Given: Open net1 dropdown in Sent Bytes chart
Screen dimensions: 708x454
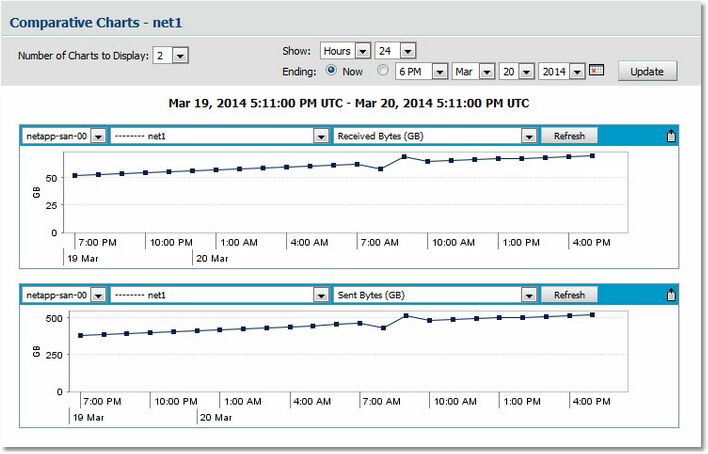Looking at the screenshot, I should 219,295.
